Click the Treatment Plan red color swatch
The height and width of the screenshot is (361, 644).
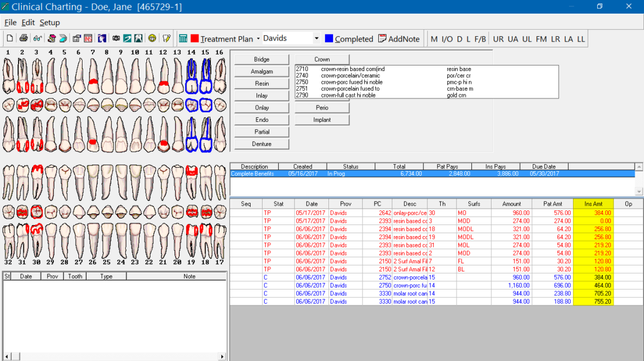tap(195, 39)
